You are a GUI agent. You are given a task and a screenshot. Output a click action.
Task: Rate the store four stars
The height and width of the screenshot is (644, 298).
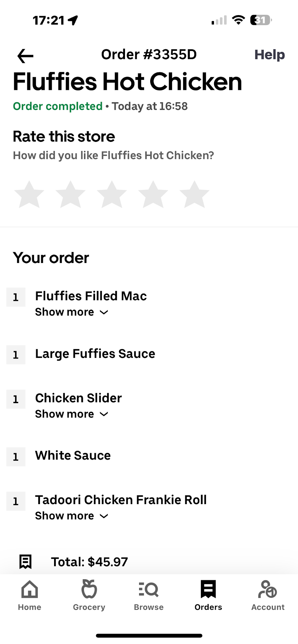pyautogui.click(x=153, y=195)
